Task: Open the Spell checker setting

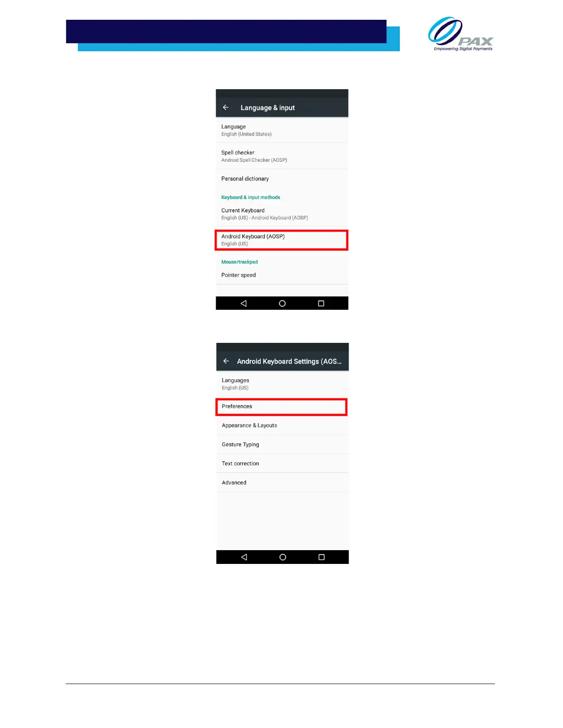Action: click(282, 156)
